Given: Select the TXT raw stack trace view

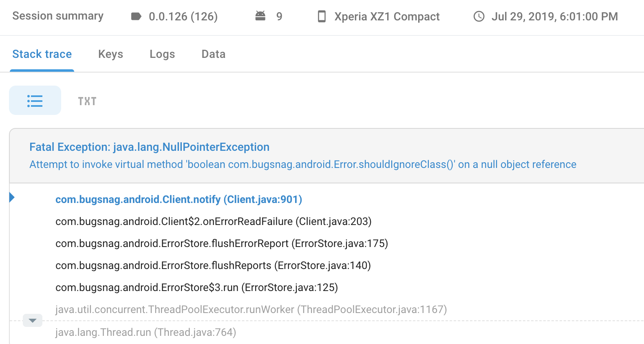Looking at the screenshot, I should [x=87, y=101].
